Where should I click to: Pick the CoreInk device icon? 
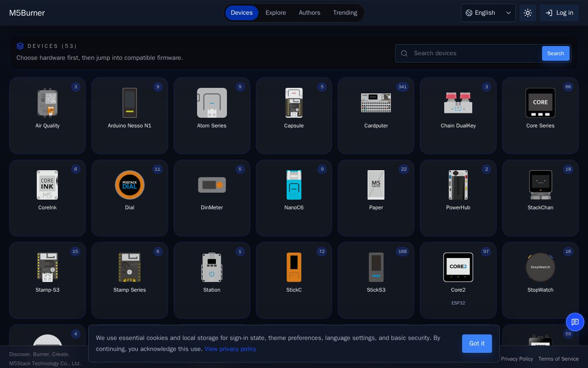pyautogui.click(x=47, y=185)
